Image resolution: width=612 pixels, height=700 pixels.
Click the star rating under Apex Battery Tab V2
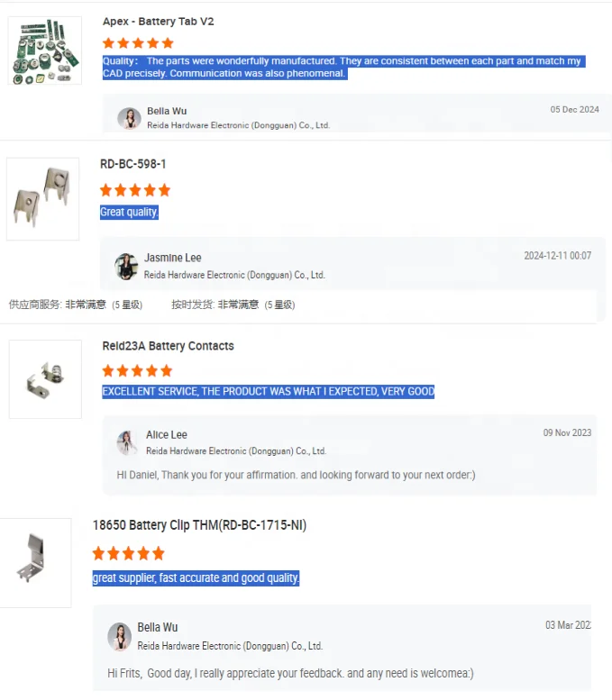[x=138, y=43]
